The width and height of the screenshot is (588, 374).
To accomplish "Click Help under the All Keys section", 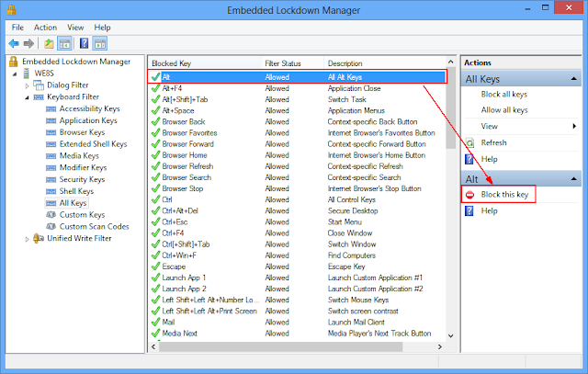I will pos(490,159).
